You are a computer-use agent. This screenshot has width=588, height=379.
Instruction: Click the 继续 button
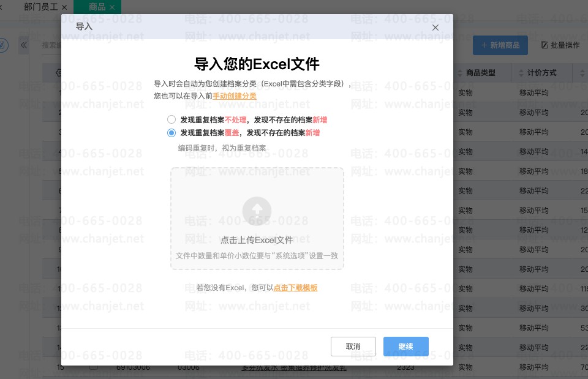pyautogui.click(x=405, y=347)
